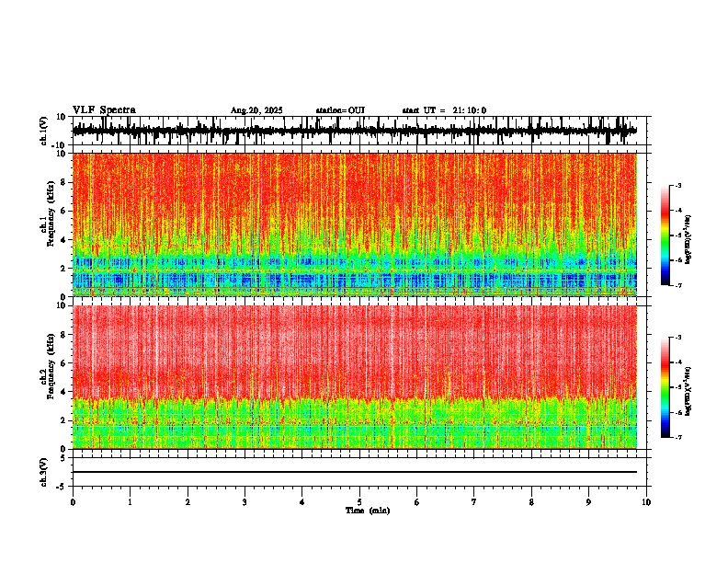Click the 'ch.3(V)' axis label
Viewport: 728px width, 563px height.
coord(44,472)
